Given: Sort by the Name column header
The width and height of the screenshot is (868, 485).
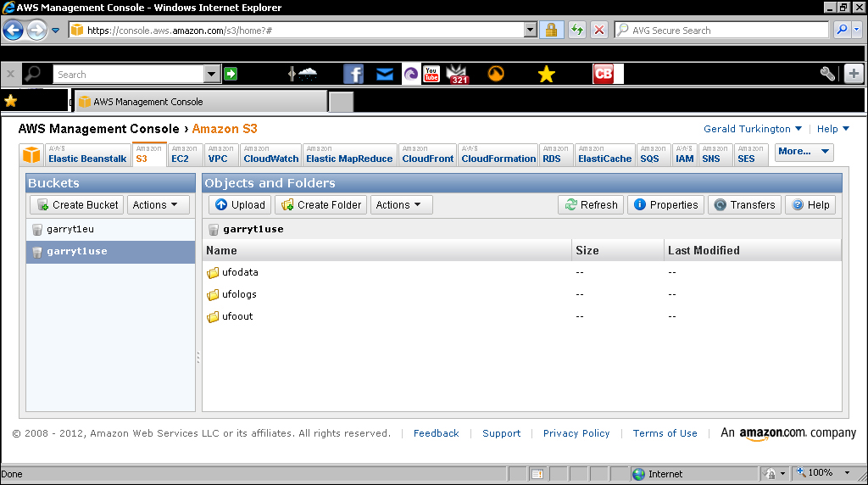Looking at the screenshot, I should coord(387,251).
